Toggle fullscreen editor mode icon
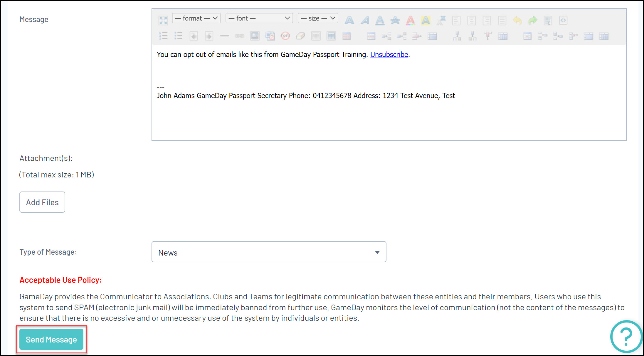 pos(163,20)
